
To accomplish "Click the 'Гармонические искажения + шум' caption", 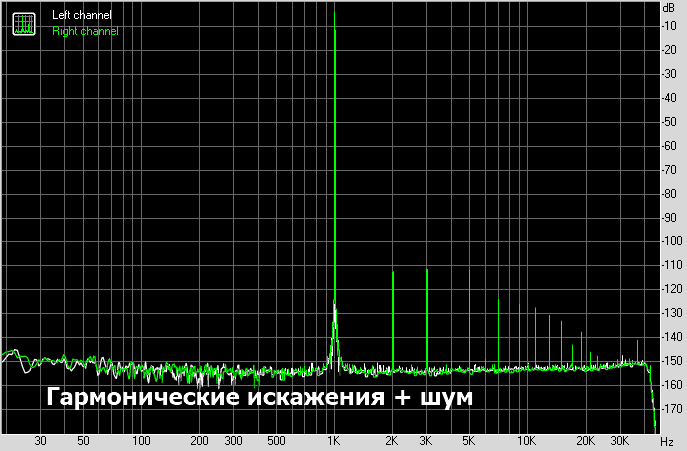I will 258,397.
